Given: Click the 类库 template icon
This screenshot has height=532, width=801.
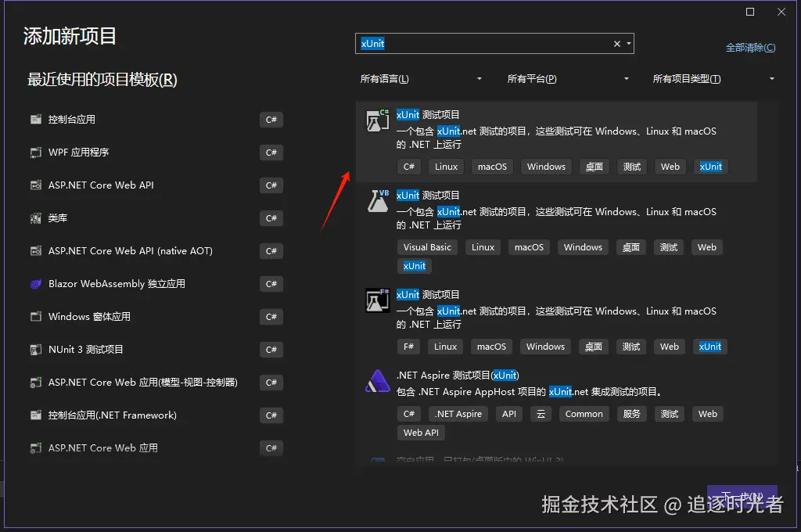Looking at the screenshot, I should point(36,218).
